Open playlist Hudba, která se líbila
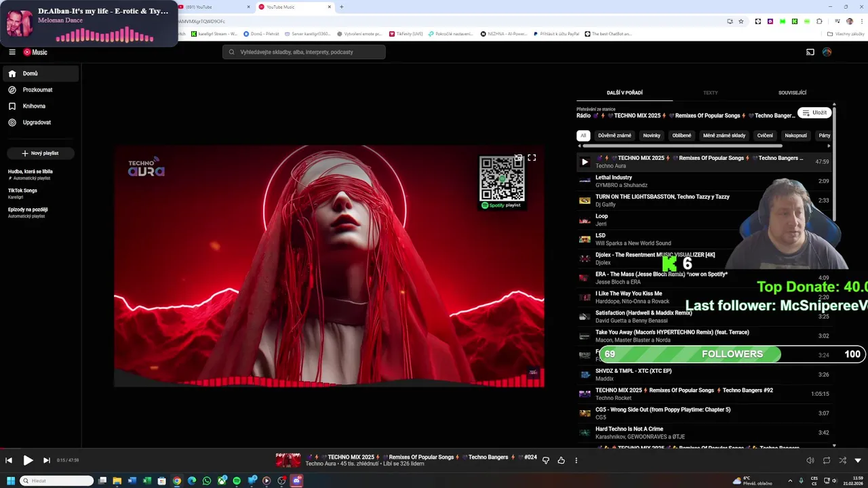The image size is (868, 488). click(x=31, y=174)
